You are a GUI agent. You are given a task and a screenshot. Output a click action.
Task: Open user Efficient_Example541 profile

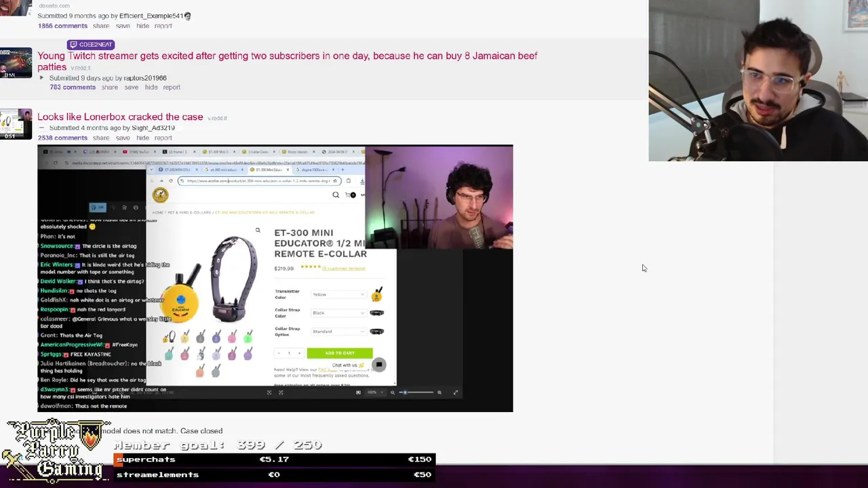click(151, 16)
